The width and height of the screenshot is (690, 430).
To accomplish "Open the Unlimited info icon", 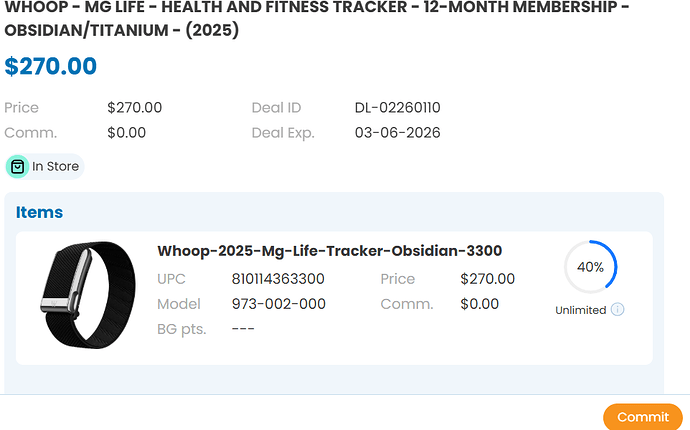I will [x=617, y=309].
